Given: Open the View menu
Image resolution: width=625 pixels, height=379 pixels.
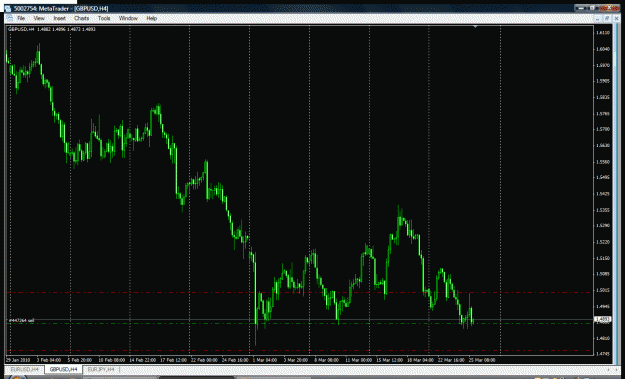Looking at the screenshot, I should (x=39, y=18).
